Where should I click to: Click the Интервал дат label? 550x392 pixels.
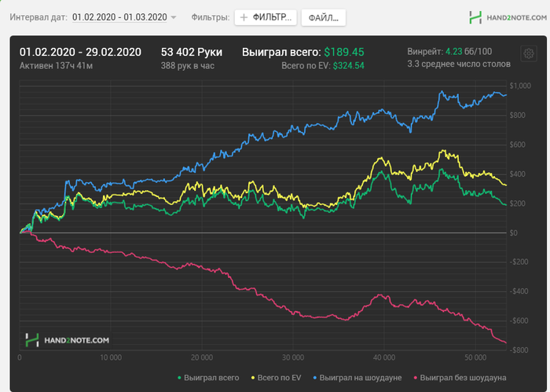pos(38,17)
